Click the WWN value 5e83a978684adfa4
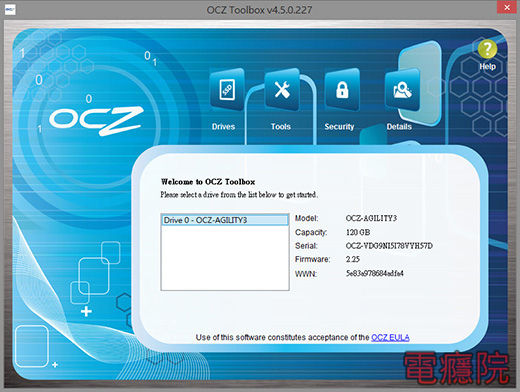The image size is (520, 392). (x=375, y=273)
